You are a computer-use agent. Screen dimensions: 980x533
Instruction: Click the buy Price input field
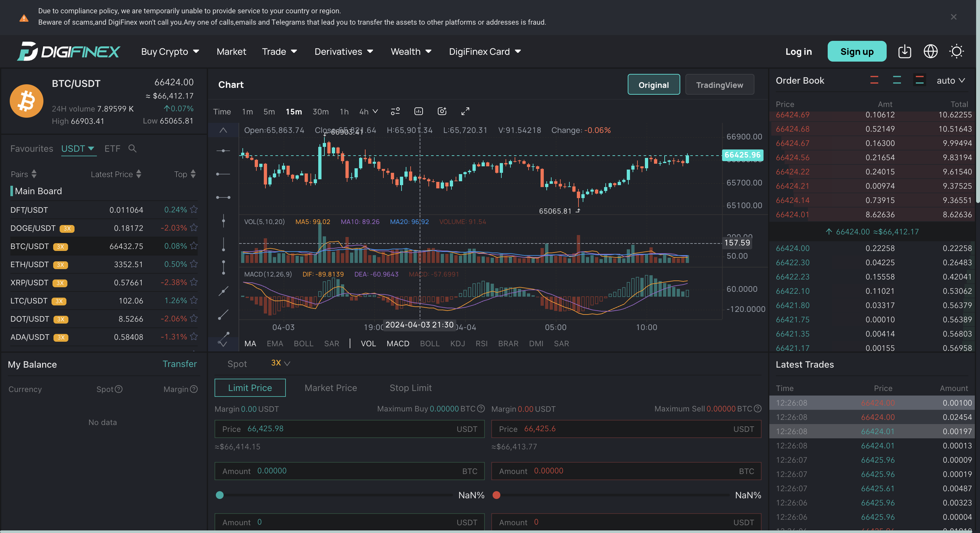[x=349, y=429]
